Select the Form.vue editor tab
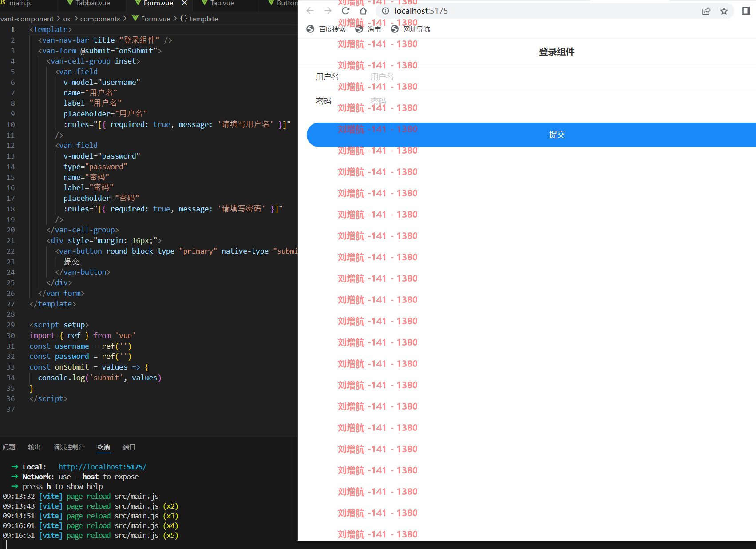 [158, 3]
